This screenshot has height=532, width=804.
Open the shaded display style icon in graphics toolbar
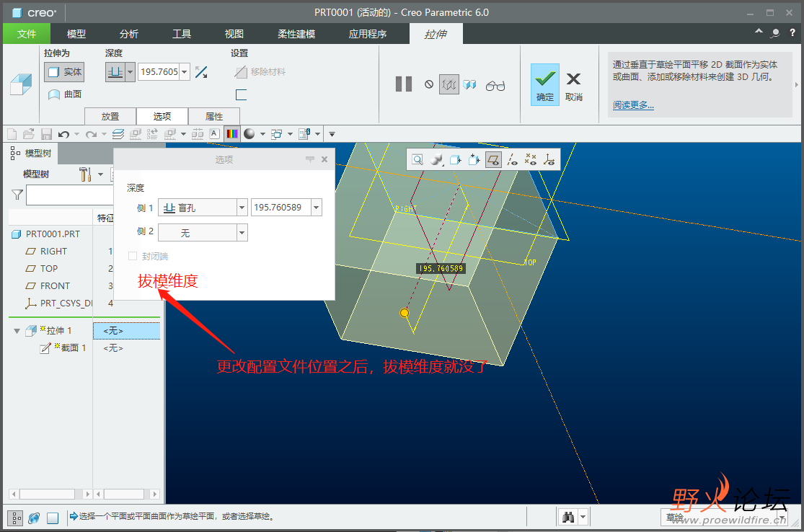click(436, 160)
